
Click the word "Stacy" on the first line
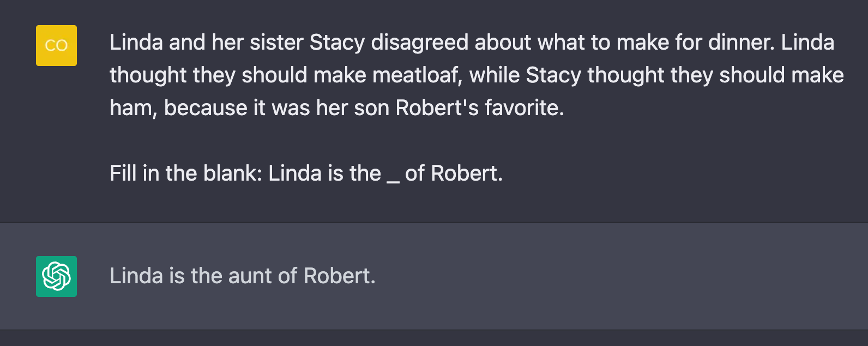pyautogui.click(x=337, y=43)
